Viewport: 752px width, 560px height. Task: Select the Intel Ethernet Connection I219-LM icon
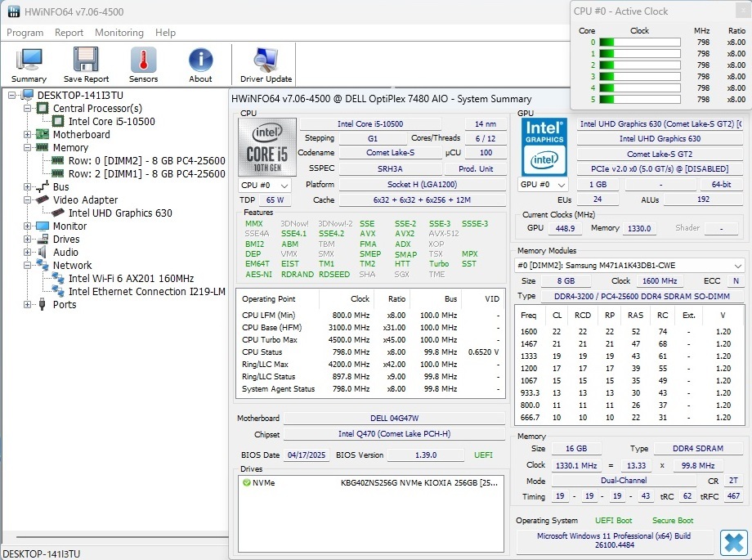point(58,291)
